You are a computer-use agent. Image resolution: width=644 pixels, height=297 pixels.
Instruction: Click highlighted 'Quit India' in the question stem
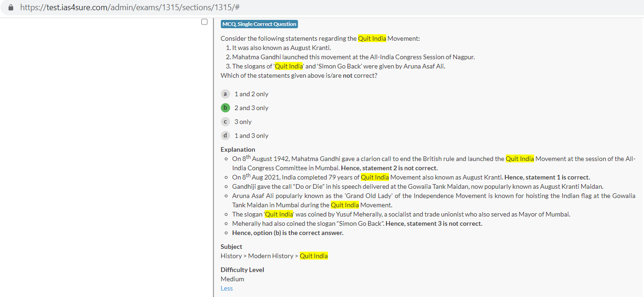point(372,38)
